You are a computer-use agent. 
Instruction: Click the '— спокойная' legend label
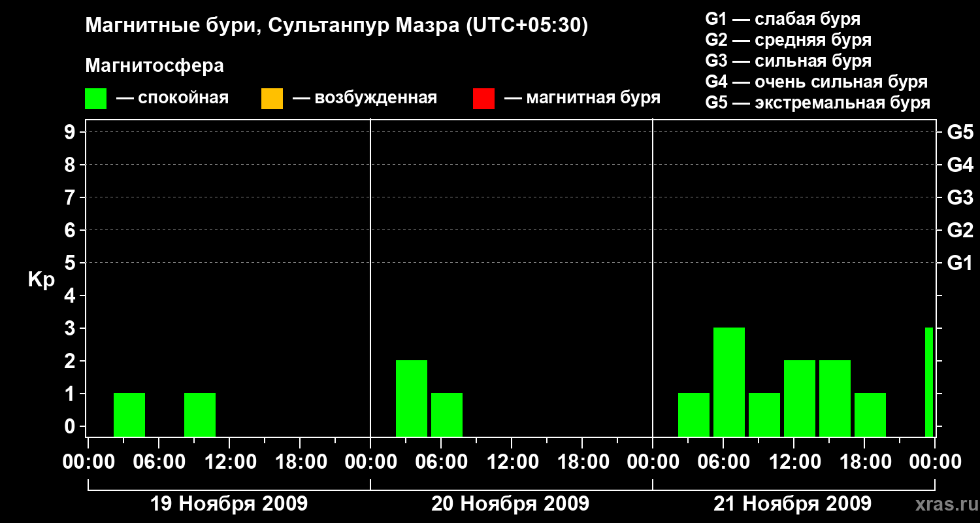click(172, 99)
